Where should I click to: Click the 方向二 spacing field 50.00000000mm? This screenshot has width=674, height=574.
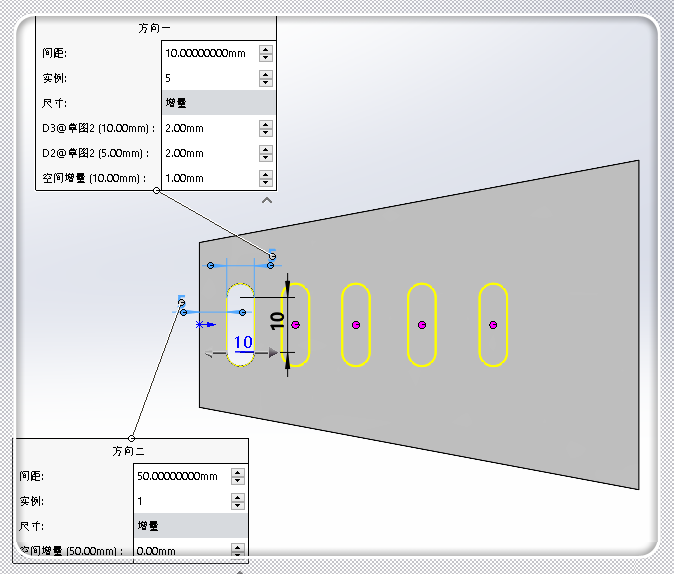click(182, 476)
